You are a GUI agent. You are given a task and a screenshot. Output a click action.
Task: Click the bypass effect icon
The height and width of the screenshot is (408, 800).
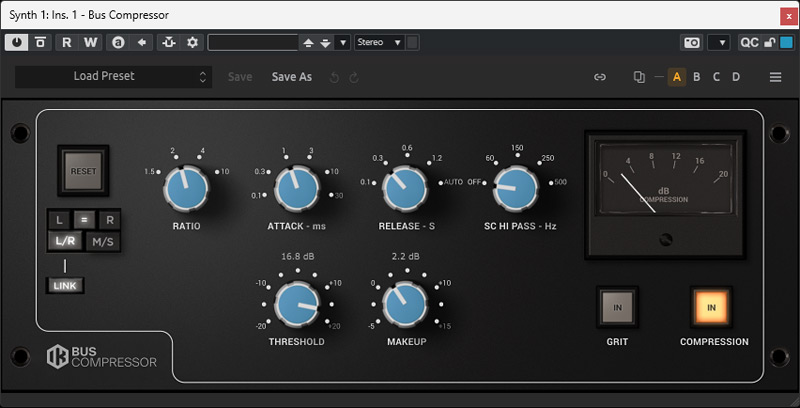[40, 42]
